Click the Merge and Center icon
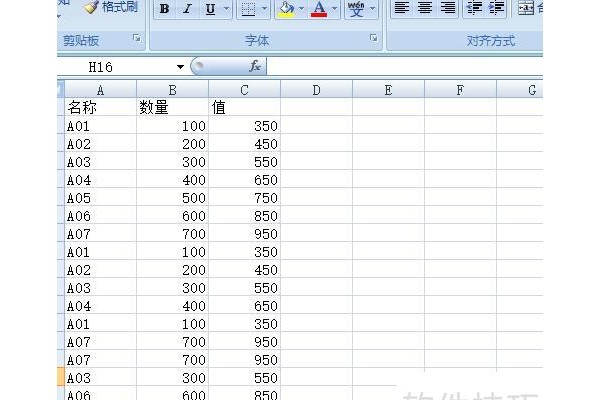 pyautogui.click(x=527, y=8)
